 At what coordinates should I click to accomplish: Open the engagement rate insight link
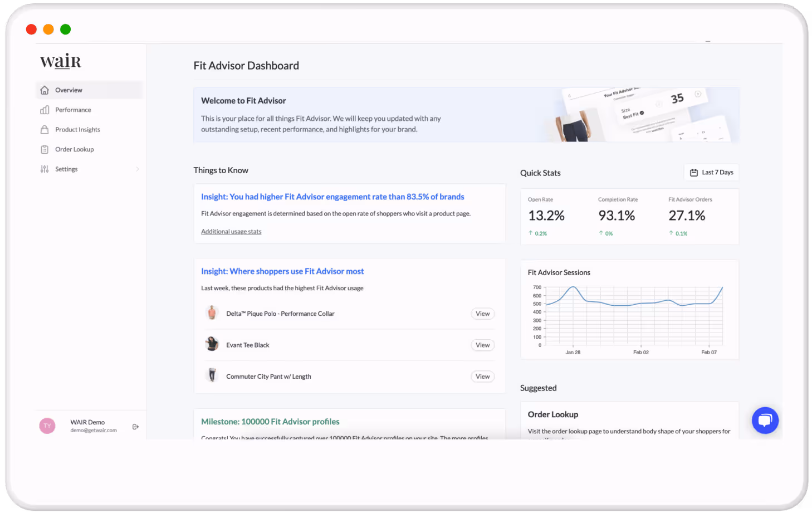[332, 196]
